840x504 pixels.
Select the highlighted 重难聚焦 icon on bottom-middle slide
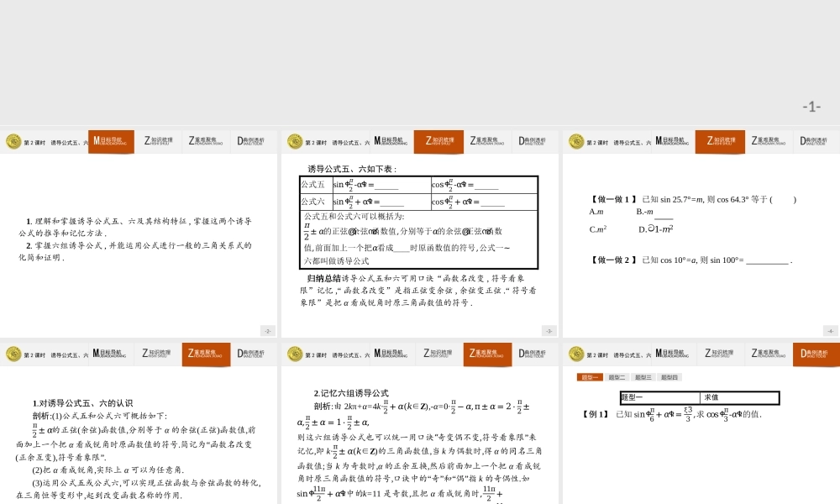486,354
